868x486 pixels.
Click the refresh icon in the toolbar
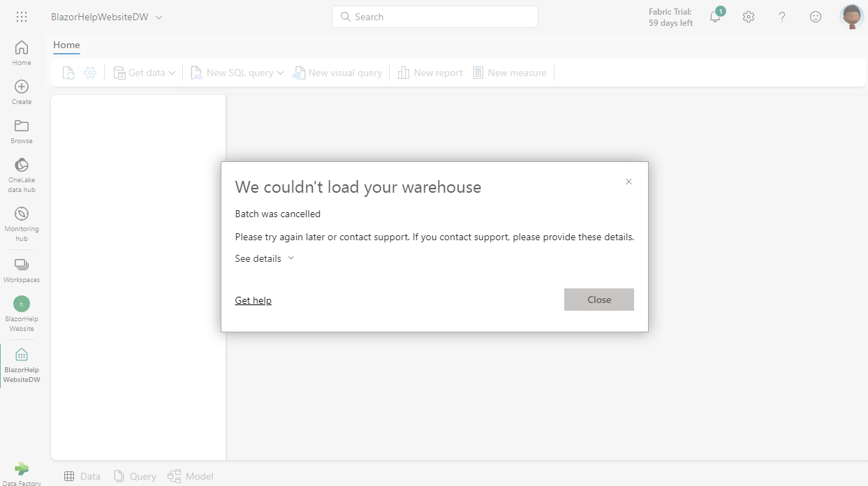68,73
